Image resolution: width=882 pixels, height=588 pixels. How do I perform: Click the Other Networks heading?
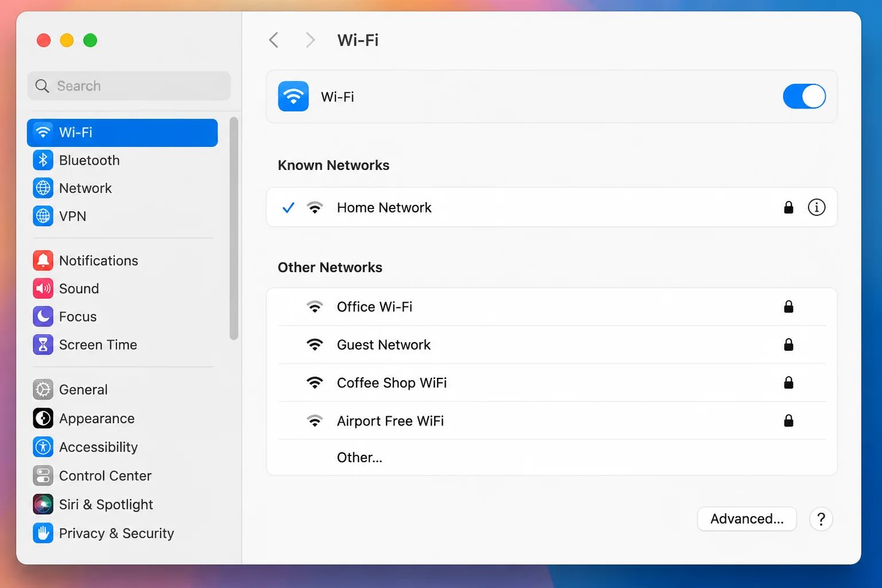pyautogui.click(x=330, y=268)
